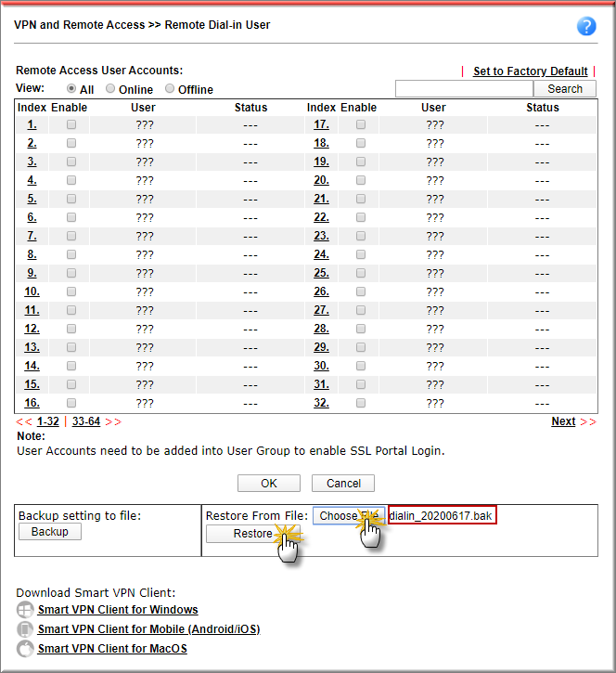Viewport: 616px width, 673px height.
Task: Click the Apple icon for MacOS VPN client
Action: 25,648
